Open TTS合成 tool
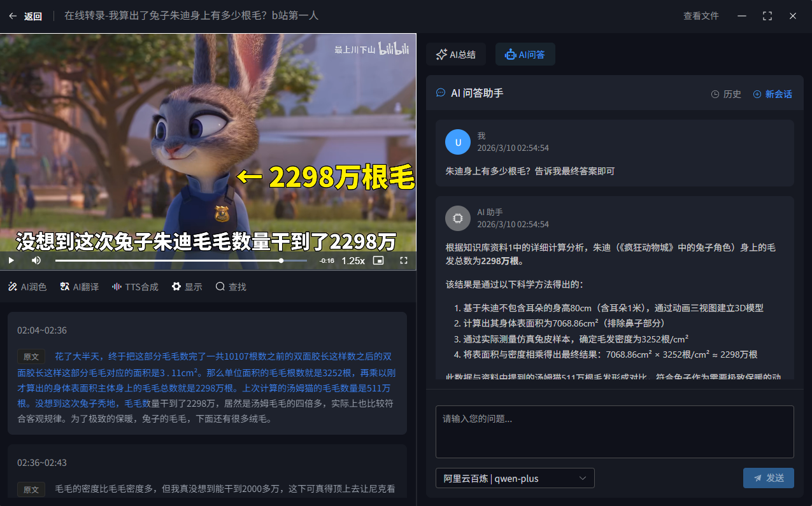This screenshot has width=812, height=506. coord(135,287)
